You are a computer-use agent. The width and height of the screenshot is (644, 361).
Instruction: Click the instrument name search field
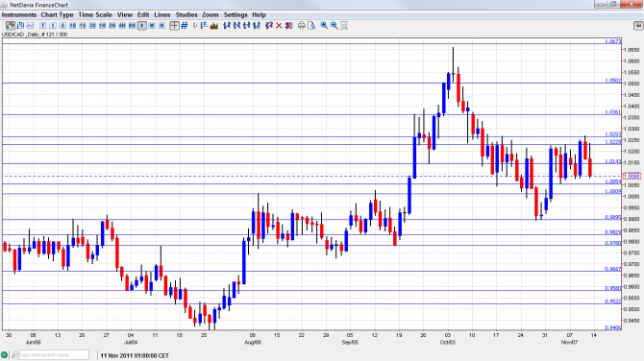54,355
